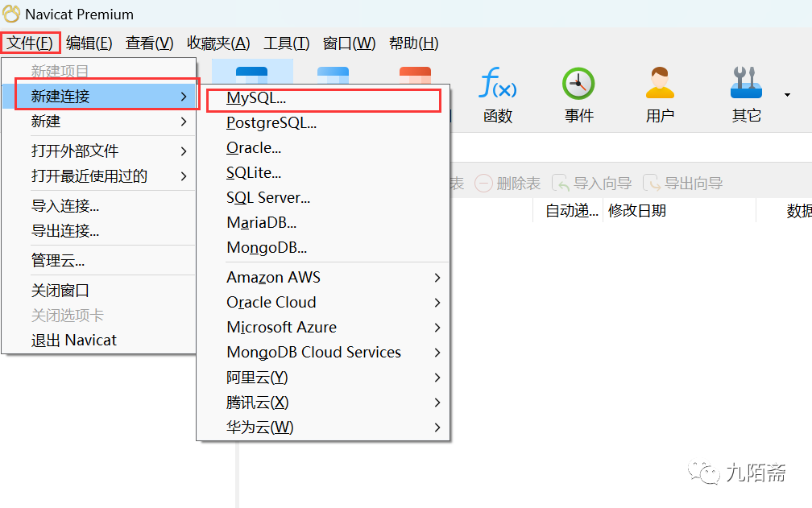This screenshot has height=508, width=812.
Task: Expand the 华为云(W) submenu
Action: pyautogui.click(x=323, y=427)
